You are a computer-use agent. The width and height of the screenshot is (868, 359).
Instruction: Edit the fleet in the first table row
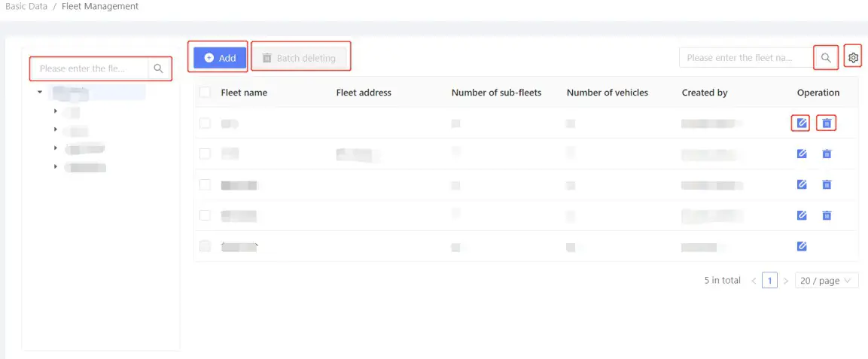[x=802, y=123]
